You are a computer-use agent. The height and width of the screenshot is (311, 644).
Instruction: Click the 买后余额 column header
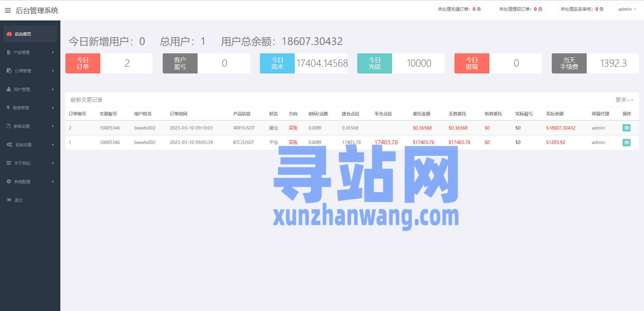pyautogui.click(x=555, y=114)
